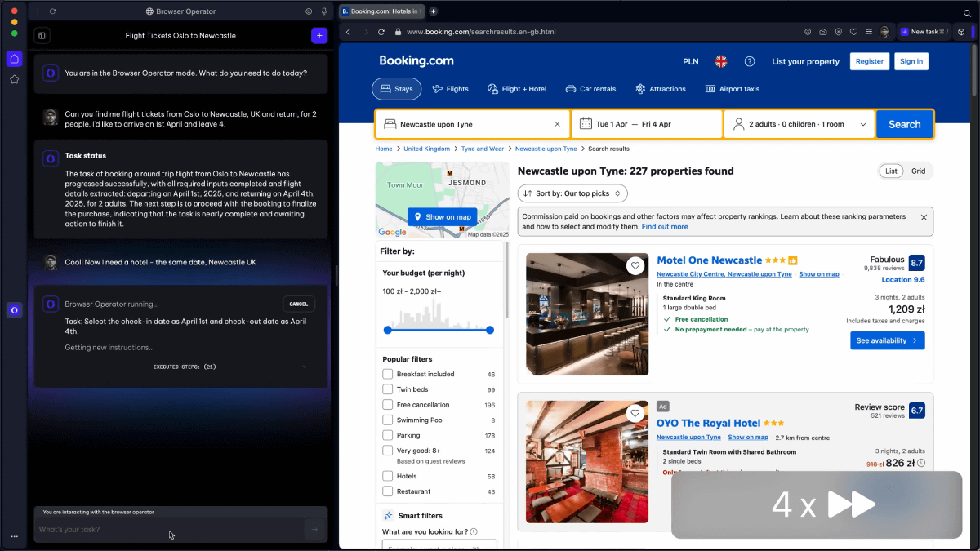Click the Register button
Image resolution: width=980 pixels, height=551 pixels.
click(x=870, y=61)
